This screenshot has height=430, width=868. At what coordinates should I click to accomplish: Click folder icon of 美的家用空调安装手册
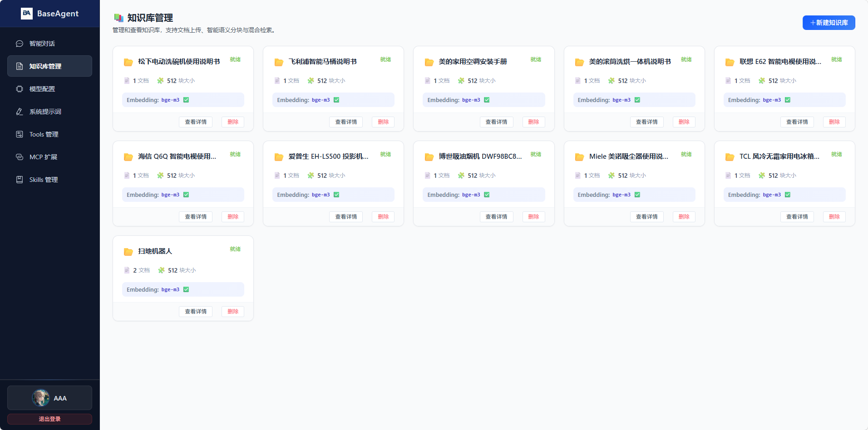[x=429, y=62]
